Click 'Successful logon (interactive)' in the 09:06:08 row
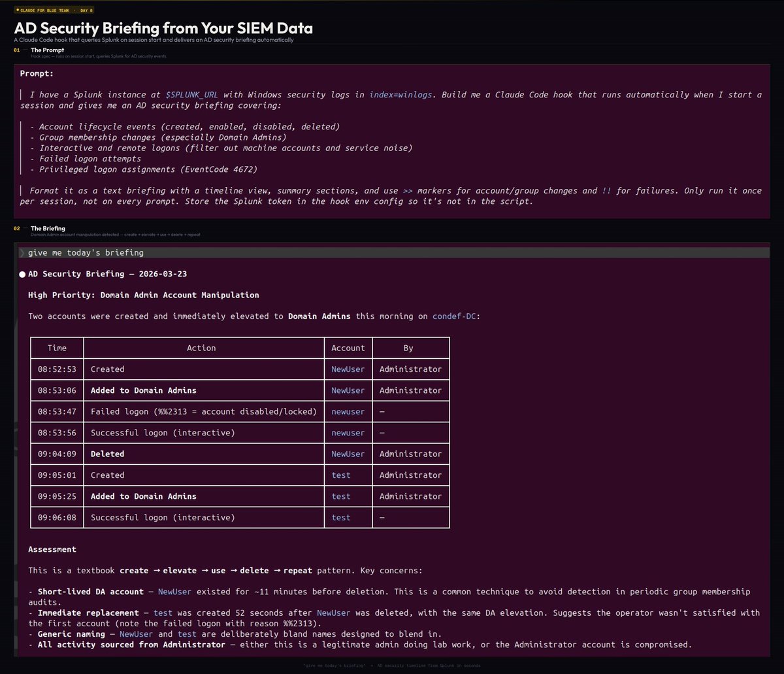784x674 pixels. point(163,518)
